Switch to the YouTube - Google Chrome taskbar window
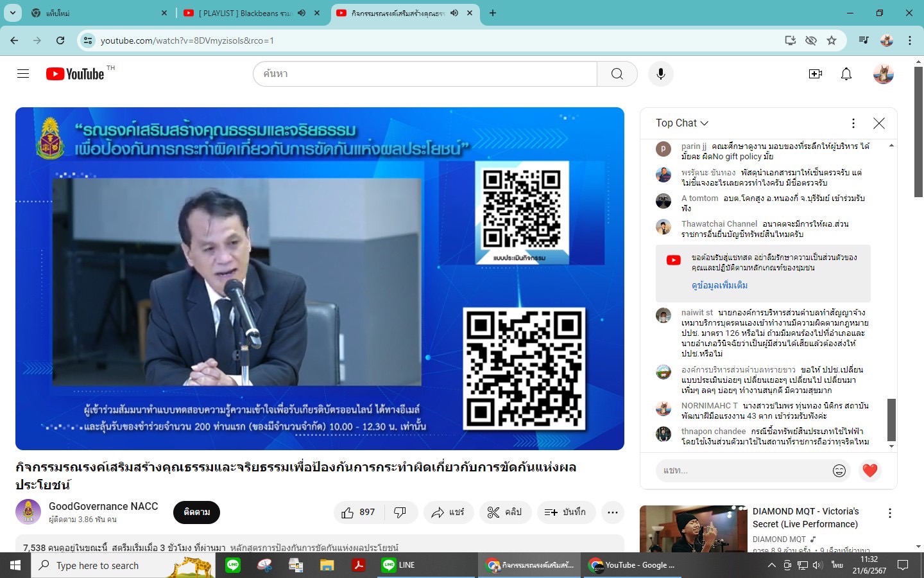This screenshot has width=924, height=578. pos(632,565)
